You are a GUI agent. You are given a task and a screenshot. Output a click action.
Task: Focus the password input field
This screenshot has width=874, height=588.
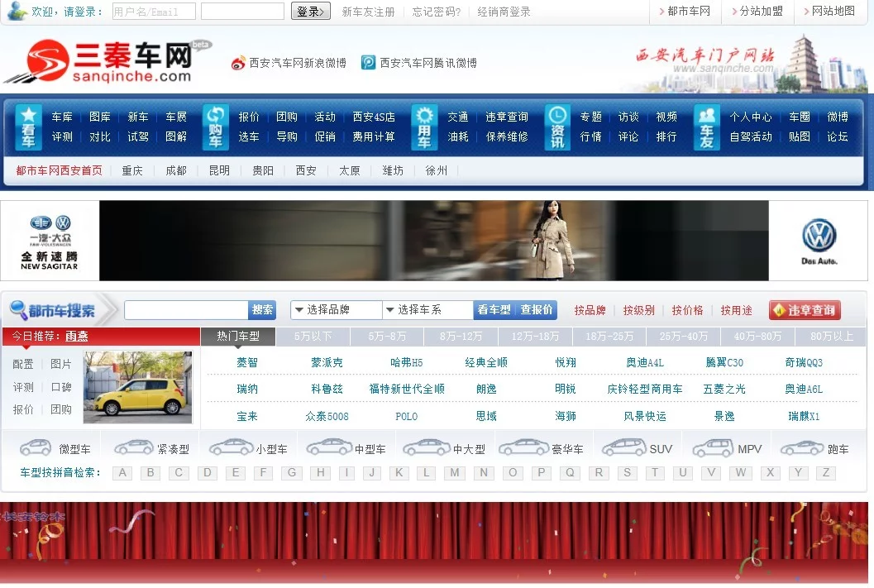coord(242,11)
